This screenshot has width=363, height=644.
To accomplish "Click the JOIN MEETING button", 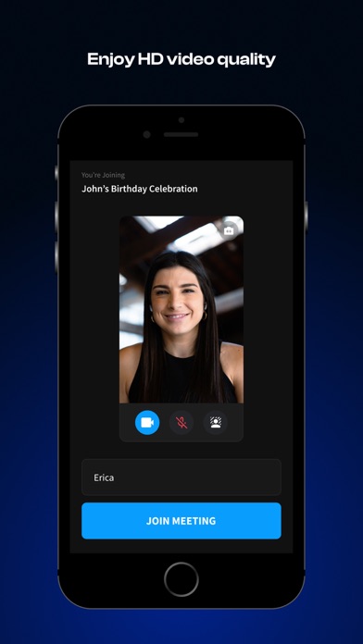I will [181, 521].
